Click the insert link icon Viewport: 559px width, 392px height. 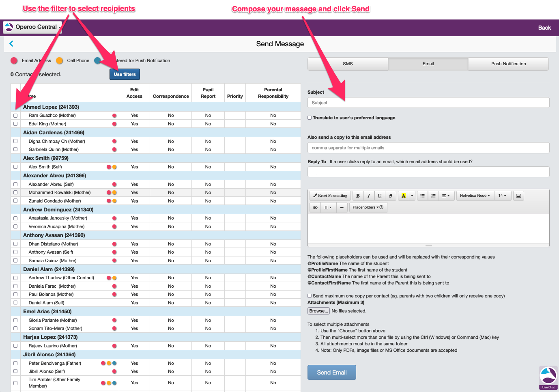[315, 207]
